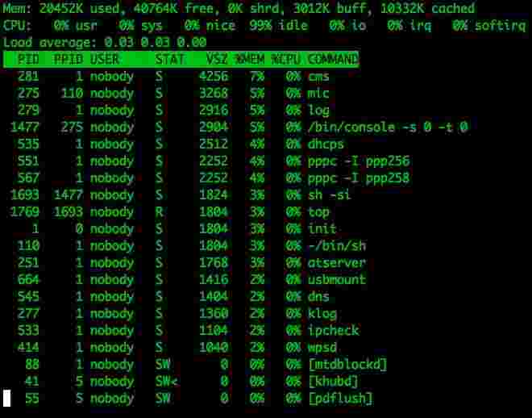Click the [mtdblockd] kernel thread entry
The width and height of the screenshot is (532, 418).
coord(347,365)
